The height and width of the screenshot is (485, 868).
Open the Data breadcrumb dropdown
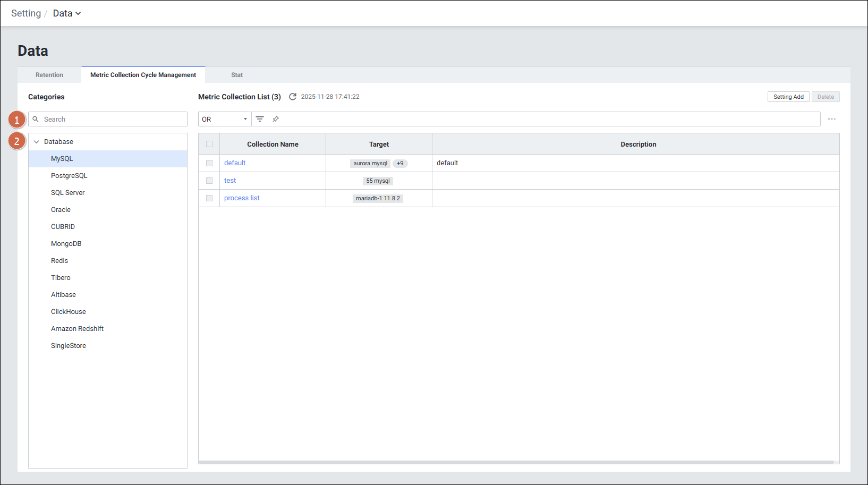67,13
